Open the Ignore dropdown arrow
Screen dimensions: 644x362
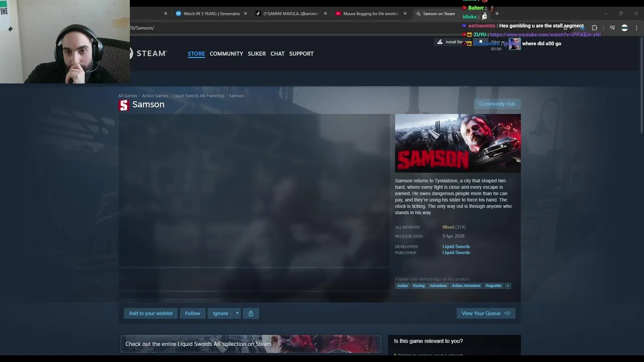click(x=237, y=313)
